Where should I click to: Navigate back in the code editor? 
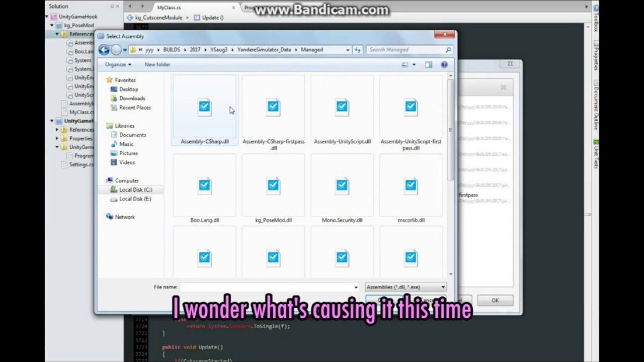[130, 7]
